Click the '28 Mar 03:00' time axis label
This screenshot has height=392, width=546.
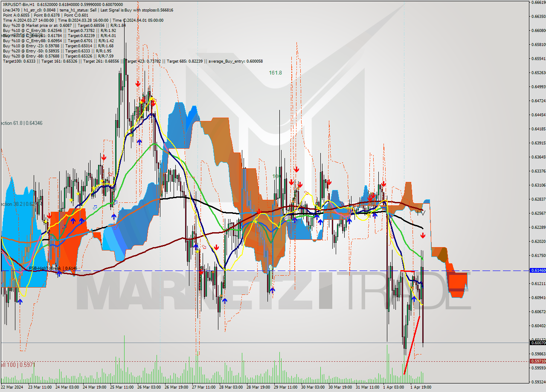pyautogui.click(x=231, y=387)
